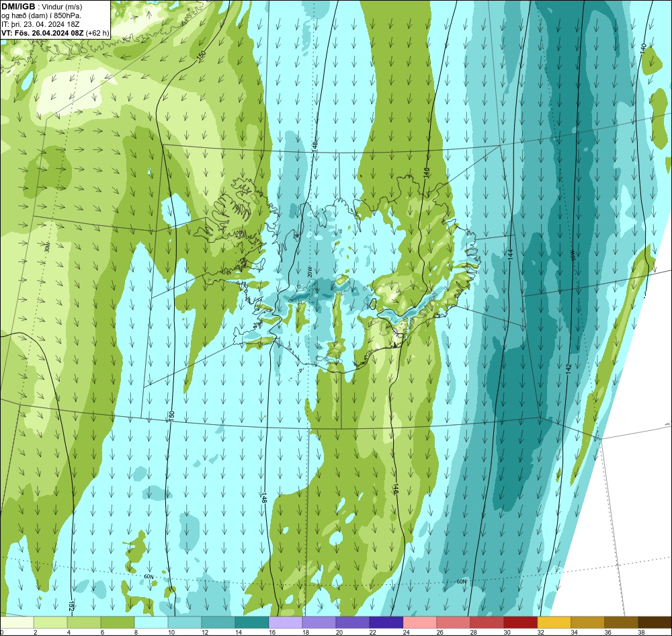This screenshot has height=636, width=672.
Task: Click legend tick value 24
Action: tap(407, 632)
